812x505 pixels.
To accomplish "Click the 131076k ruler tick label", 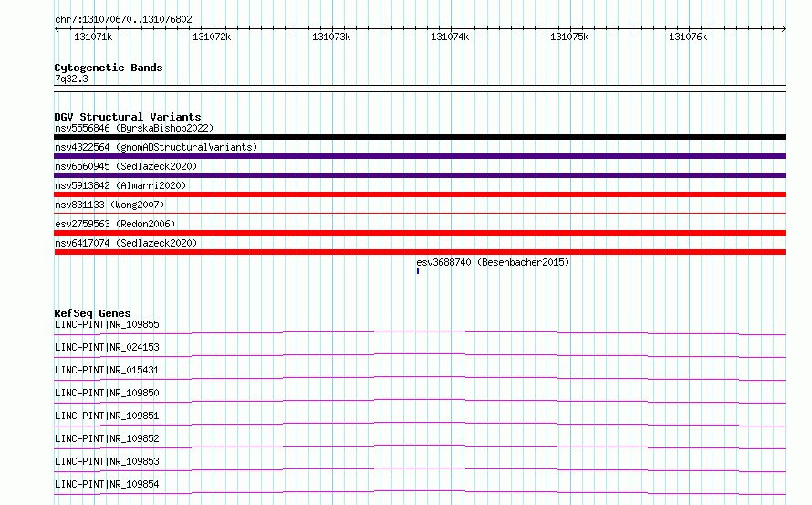I will 688,37.
